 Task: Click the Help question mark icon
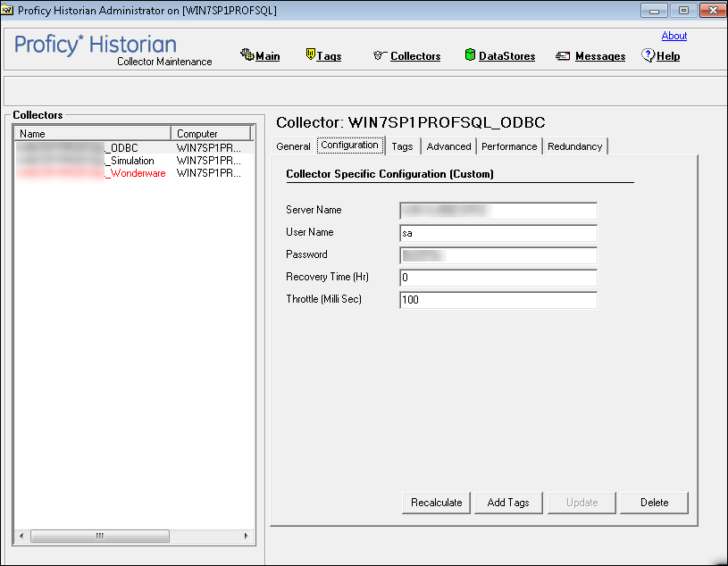tap(648, 55)
